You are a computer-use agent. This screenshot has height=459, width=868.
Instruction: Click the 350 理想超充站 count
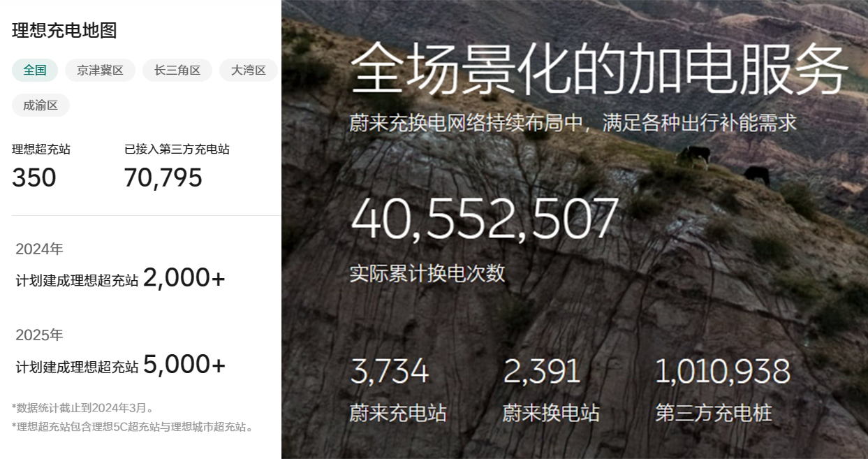point(34,177)
